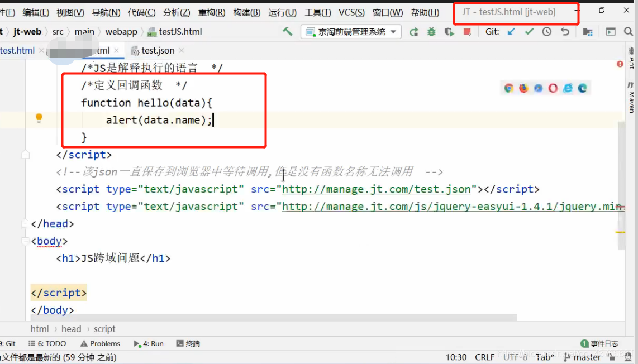The height and width of the screenshot is (364, 638).
Task: Open the 京淘前端管理系统 run configuration dropdown
Action: [351, 32]
